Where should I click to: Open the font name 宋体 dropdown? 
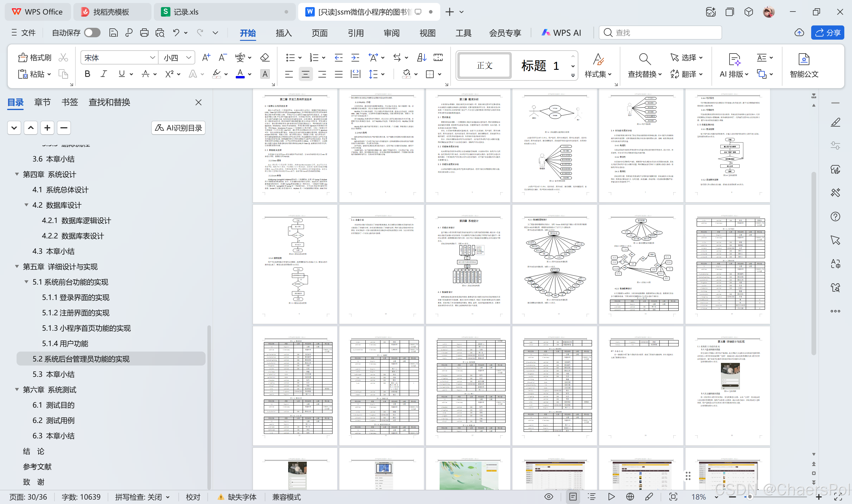[x=152, y=58]
